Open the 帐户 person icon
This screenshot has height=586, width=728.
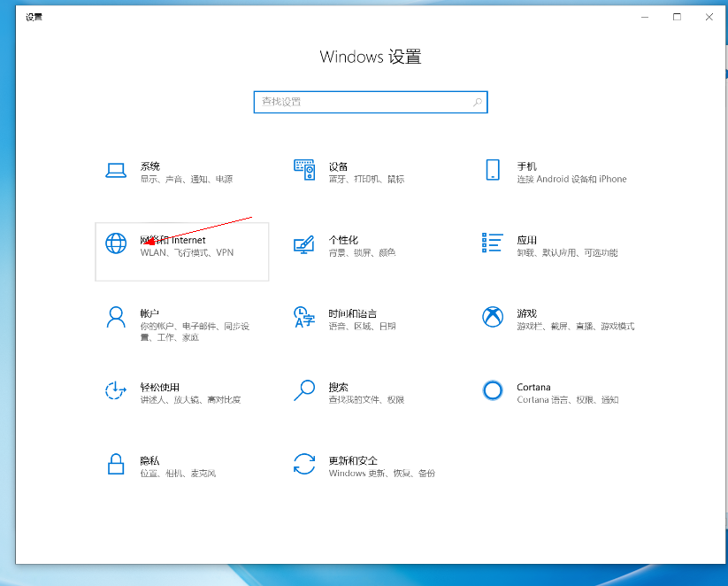pyautogui.click(x=116, y=317)
